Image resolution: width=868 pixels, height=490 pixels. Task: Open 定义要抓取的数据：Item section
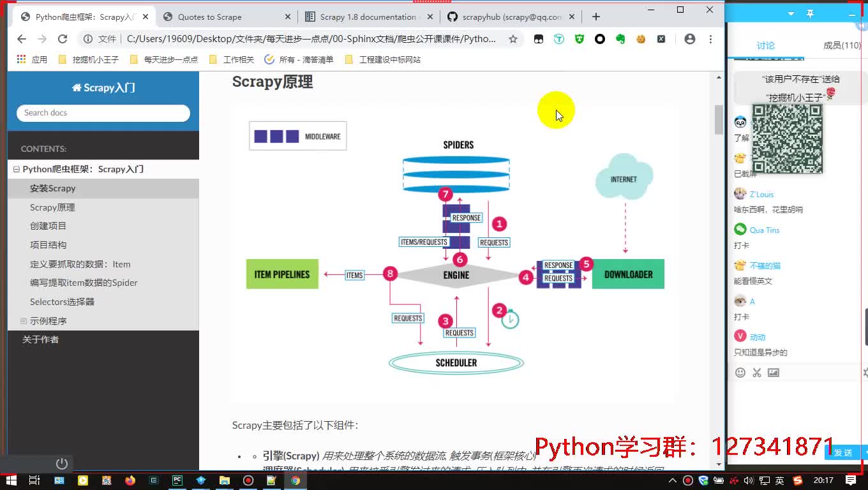tap(103, 264)
